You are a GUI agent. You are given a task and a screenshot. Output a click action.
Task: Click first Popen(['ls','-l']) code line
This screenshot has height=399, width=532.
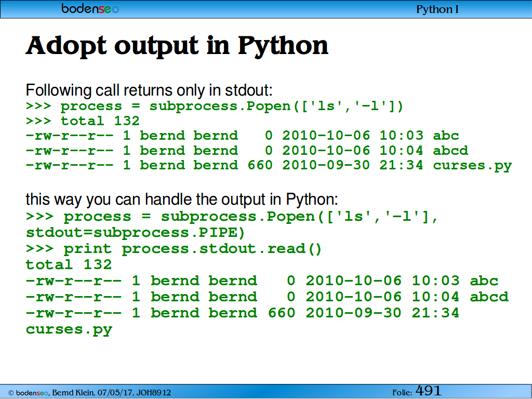(215, 106)
